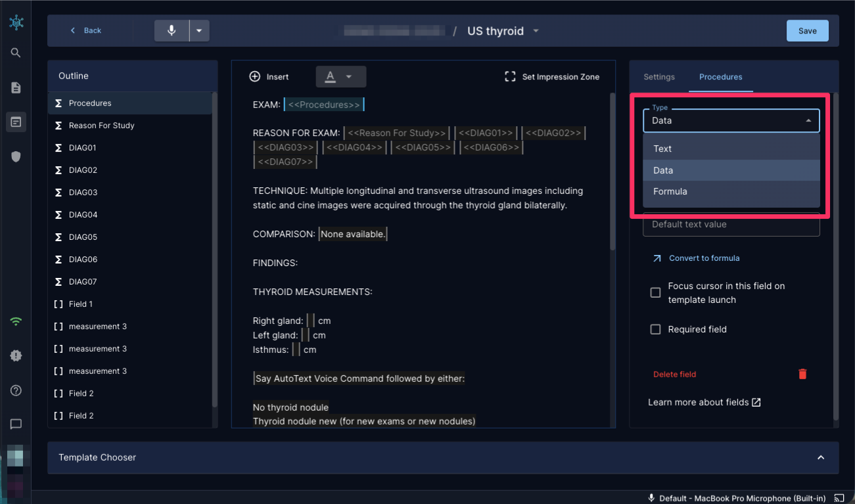The height and width of the screenshot is (504, 855).
Task: Select Field 1 in the Outline
Action: [129, 304]
